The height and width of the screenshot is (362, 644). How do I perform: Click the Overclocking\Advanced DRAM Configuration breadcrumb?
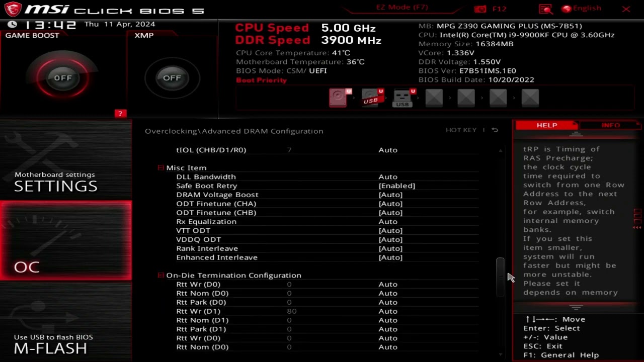pos(234,131)
